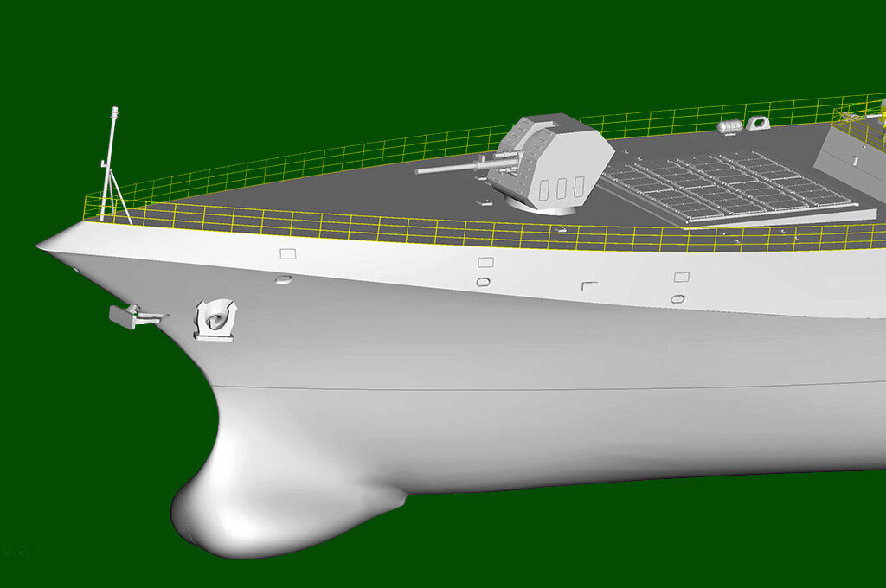
Task: Click the life raft canister on far deck
Action: point(729,127)
